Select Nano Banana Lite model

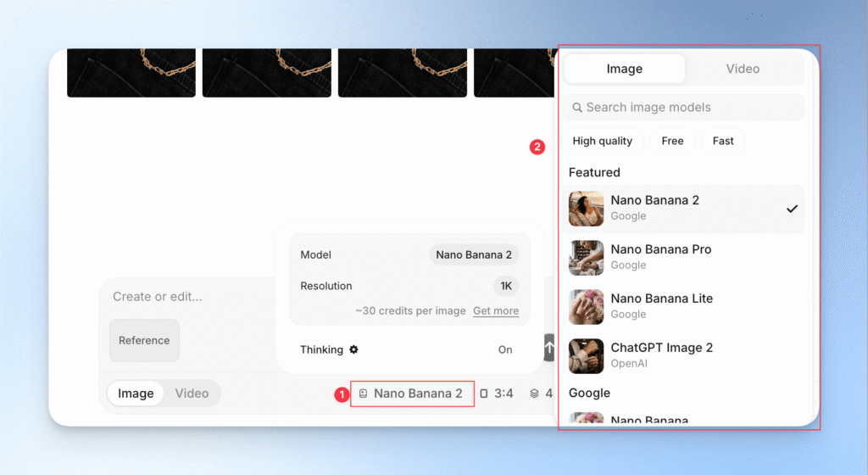click(x=683, y=307)
